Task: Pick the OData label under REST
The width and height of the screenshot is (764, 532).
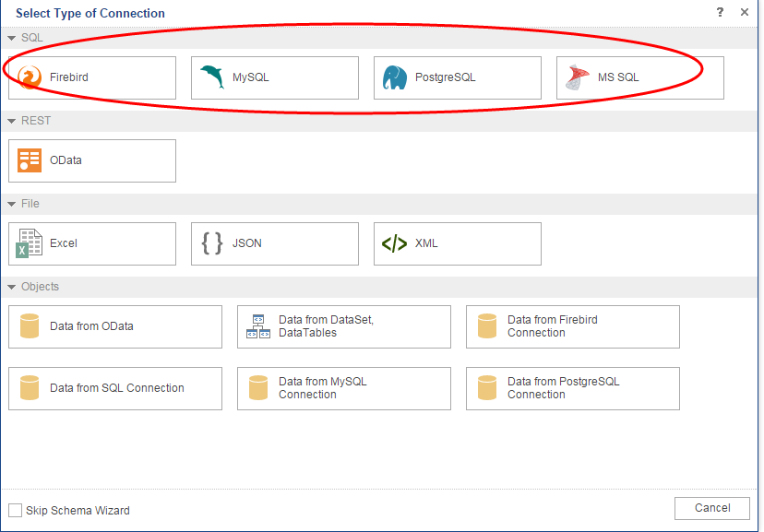Action: pyautogui.click(x=66, y=160)
